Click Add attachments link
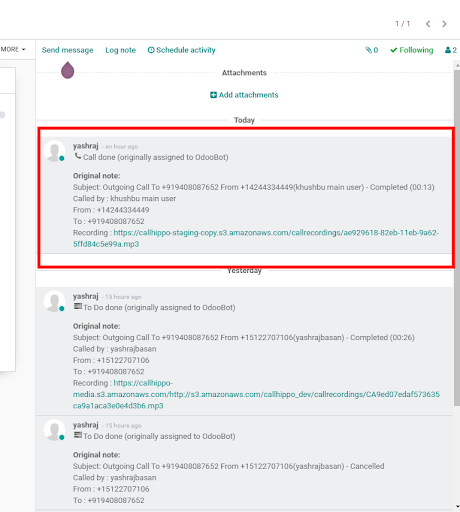This screenshot has width=460, height=512. click(244, 95)
